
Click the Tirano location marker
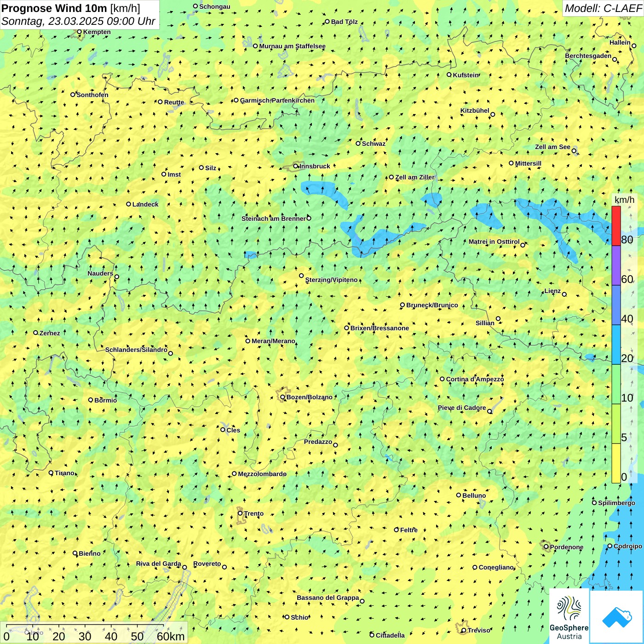click(x=51, y=472)
